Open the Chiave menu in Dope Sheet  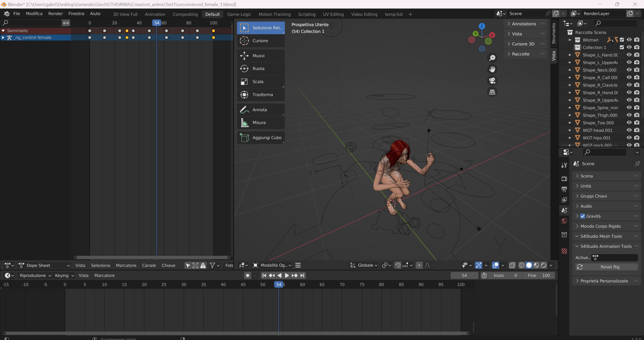168,265
